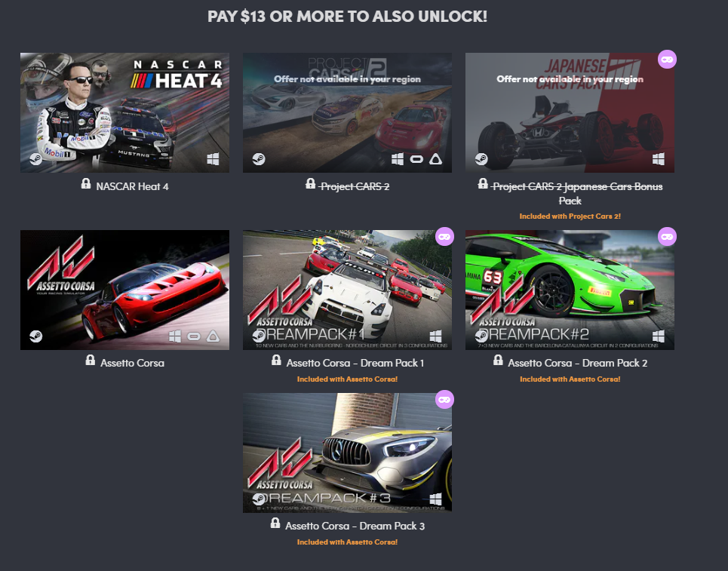This screenshot has width=728, height=571.
Task: Click VR badge on Dream Pack 3 tile
Action: click(444, 400)
